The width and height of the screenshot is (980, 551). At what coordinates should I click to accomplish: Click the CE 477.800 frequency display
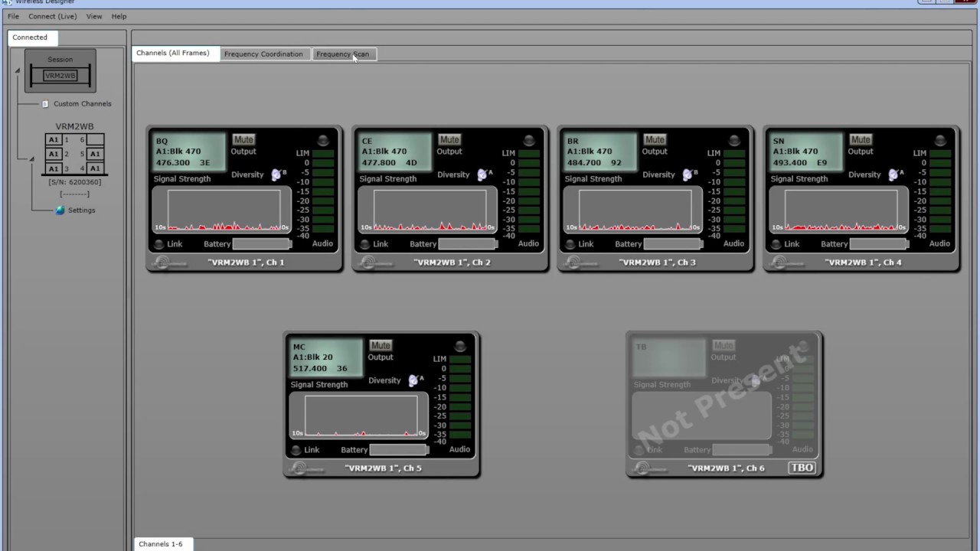(x=396, y=152)
